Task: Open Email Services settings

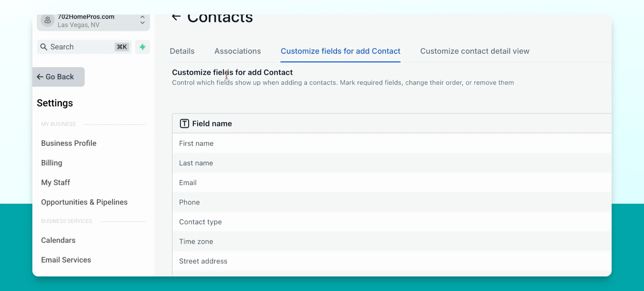Action: coord(66,260)
